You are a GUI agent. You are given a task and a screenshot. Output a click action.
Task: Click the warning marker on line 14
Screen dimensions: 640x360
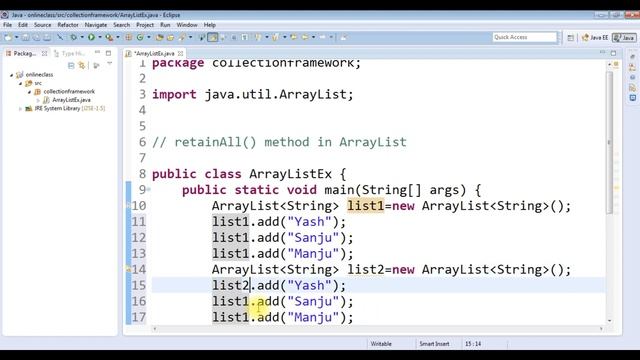tap(128, 269)
